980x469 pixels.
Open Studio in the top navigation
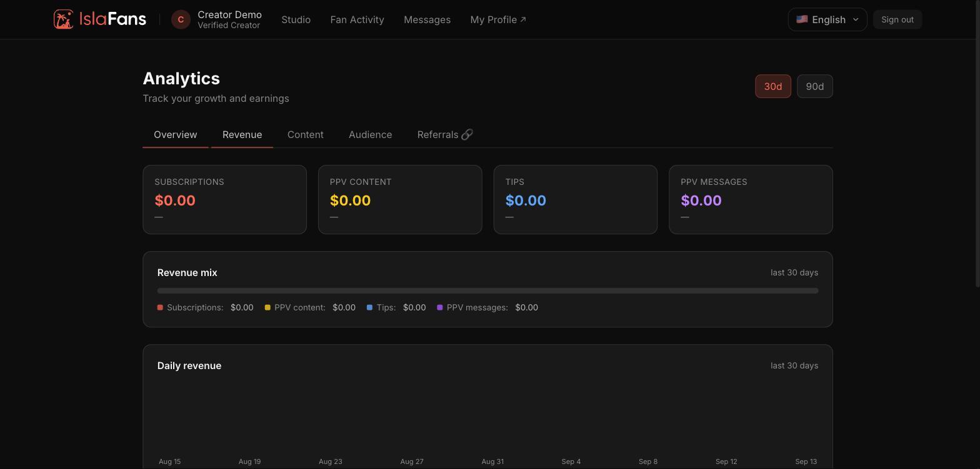tap(296, 19)
